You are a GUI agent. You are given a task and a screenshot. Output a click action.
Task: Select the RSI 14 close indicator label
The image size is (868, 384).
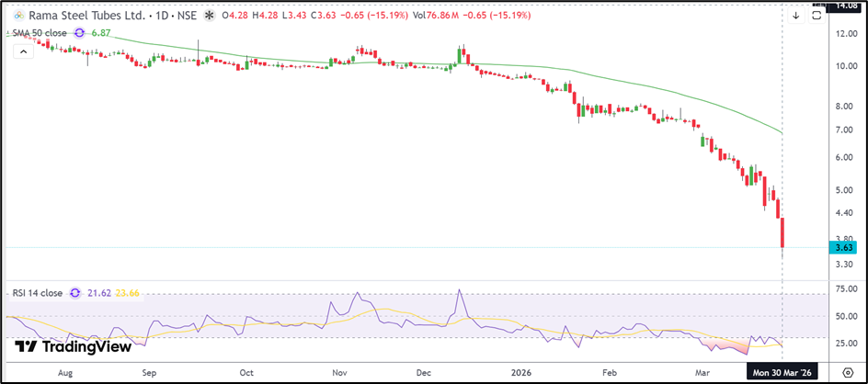click(x=39, y=293)
